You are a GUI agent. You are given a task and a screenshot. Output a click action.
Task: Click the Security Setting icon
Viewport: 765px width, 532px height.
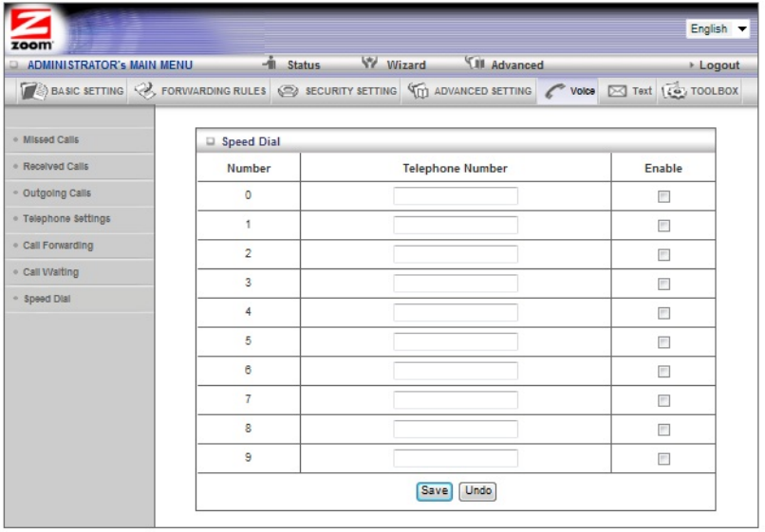click(x=288, y=91)
